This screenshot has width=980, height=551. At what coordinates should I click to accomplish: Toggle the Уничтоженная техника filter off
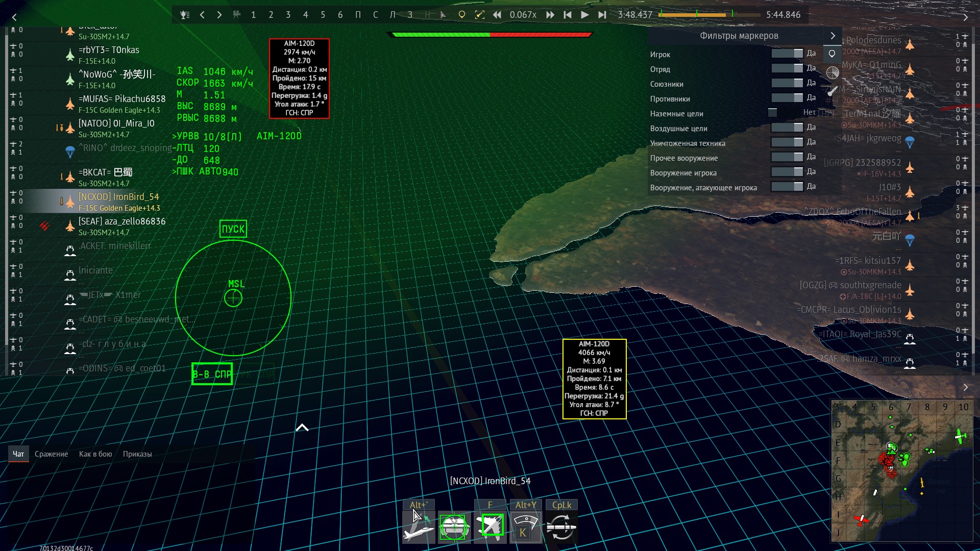tap(787, 142)
